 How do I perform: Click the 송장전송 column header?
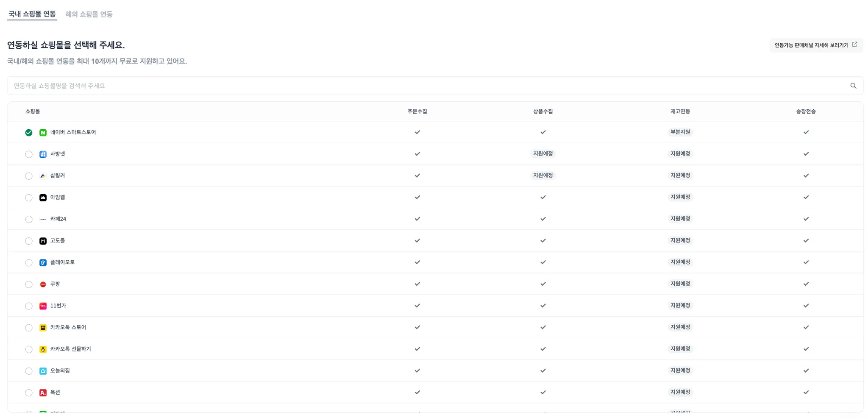tap(806, 111)
